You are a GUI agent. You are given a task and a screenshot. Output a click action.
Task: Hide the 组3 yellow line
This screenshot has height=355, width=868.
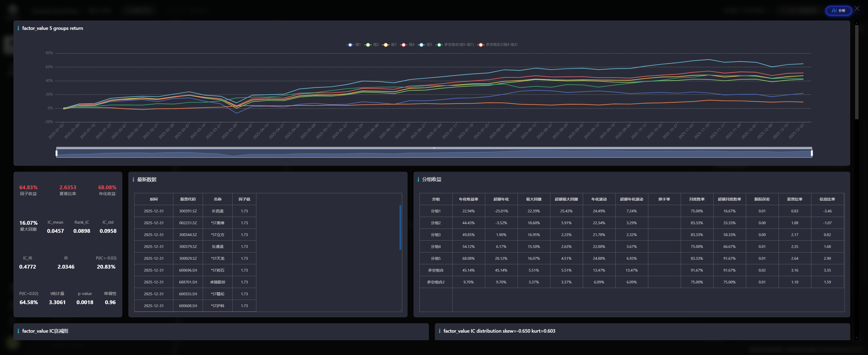[x=390, y=44]
